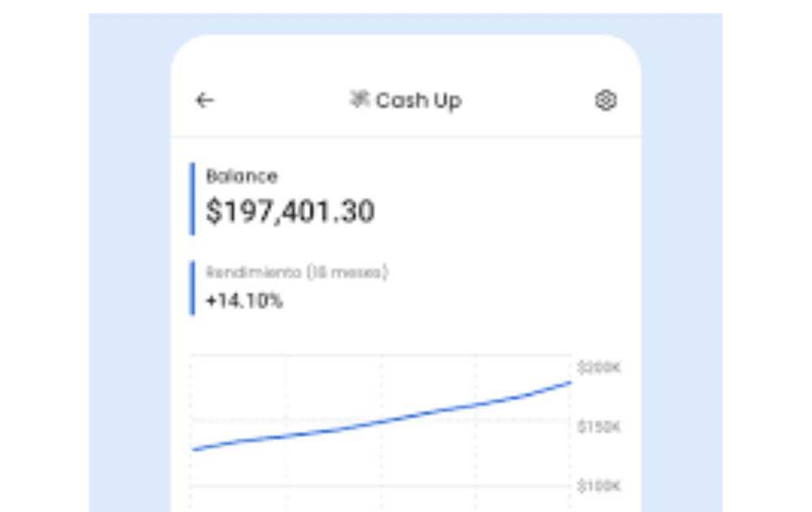This screenshot has width=812, height=512.
Task: Click the $197,401.30 balance amount
Action: click(x=290, y=211)
